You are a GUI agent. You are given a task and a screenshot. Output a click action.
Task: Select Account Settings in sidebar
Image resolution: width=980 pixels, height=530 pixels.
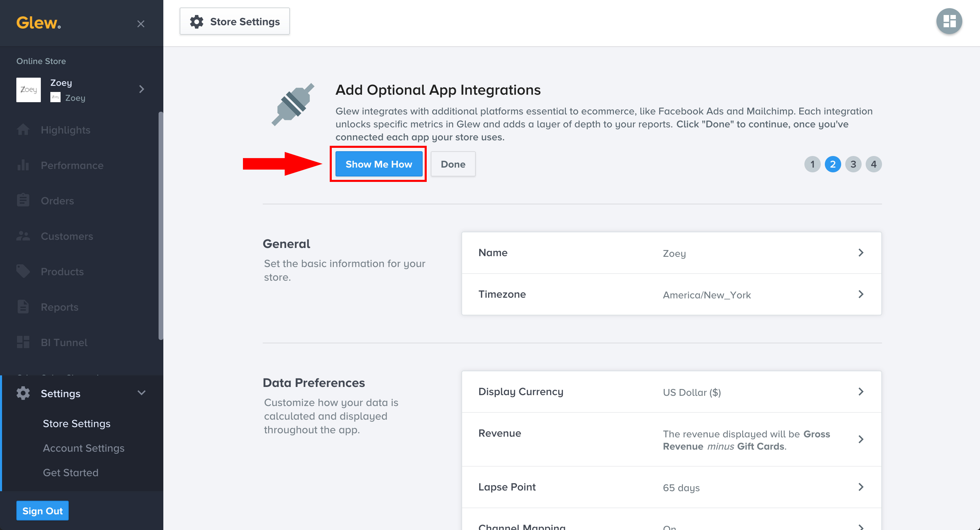coord(83,448)
